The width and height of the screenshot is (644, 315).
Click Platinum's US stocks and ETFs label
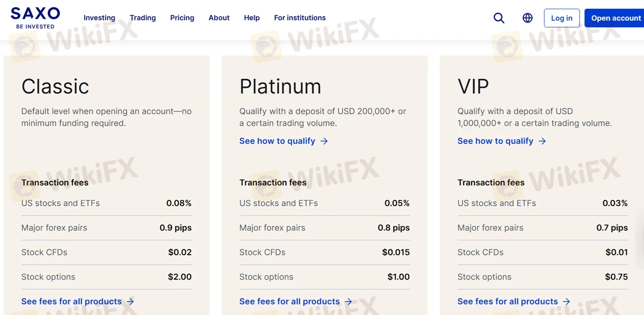pos(279,203)
